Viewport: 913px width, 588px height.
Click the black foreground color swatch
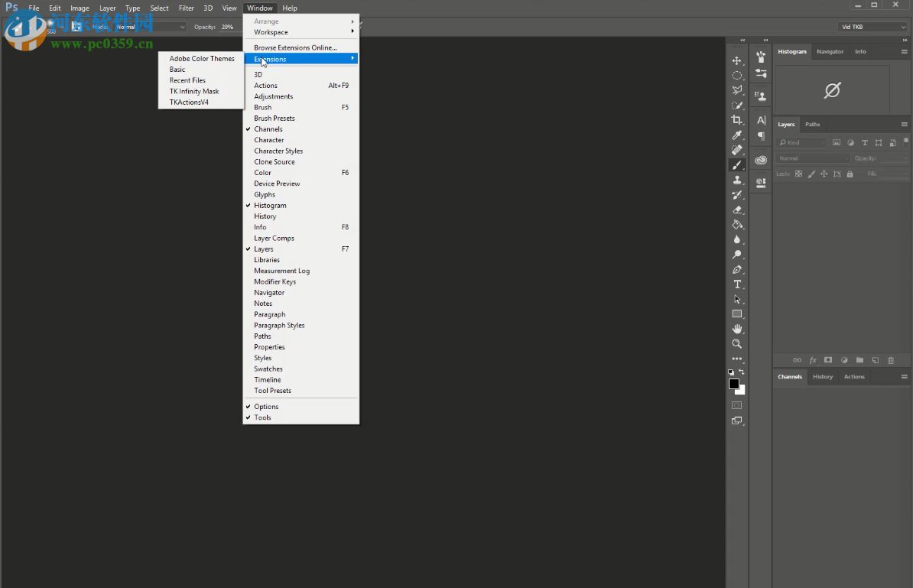tap(733, 383)
